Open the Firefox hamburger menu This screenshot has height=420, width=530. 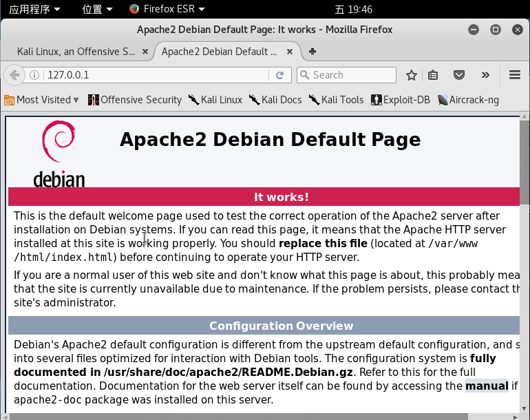515,75
